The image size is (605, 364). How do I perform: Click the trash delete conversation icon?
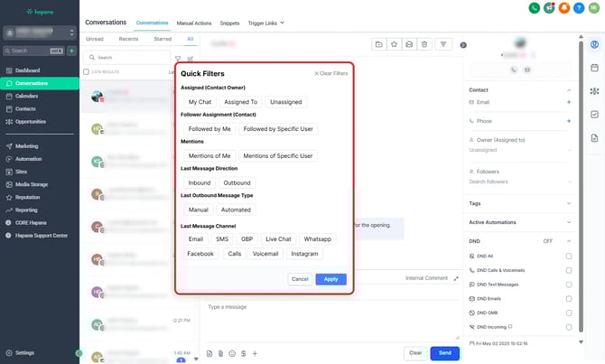tap(424, 43)
